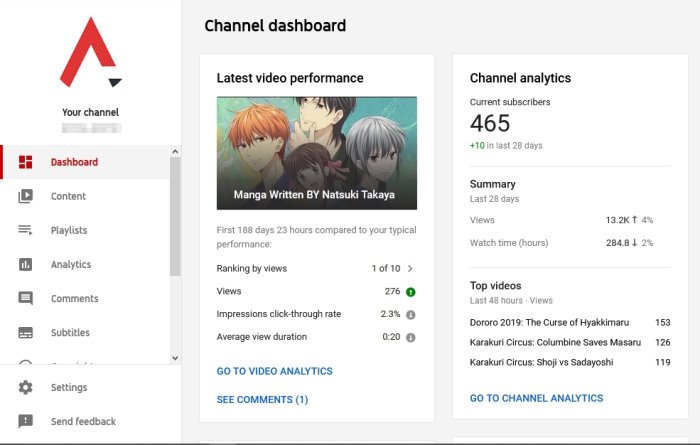This screenshot has width=700, height=445.
Task: Click "Impressions click-through rate" label
Action: [x=279, y=314]
